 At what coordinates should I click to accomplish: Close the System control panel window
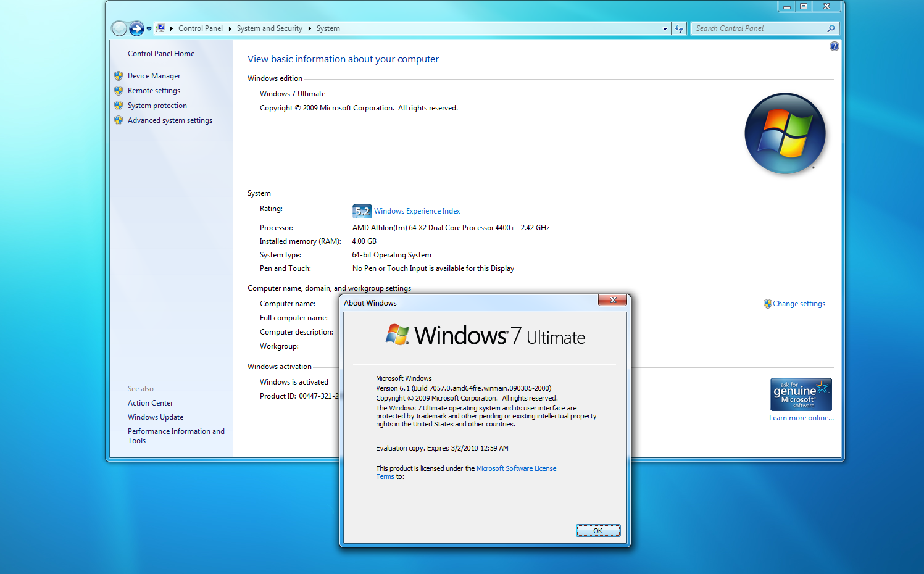[x=826, y=7]
